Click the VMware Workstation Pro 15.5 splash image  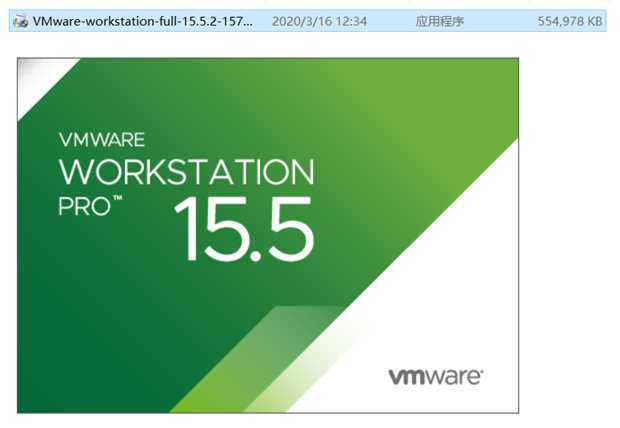tap(268, 235)
